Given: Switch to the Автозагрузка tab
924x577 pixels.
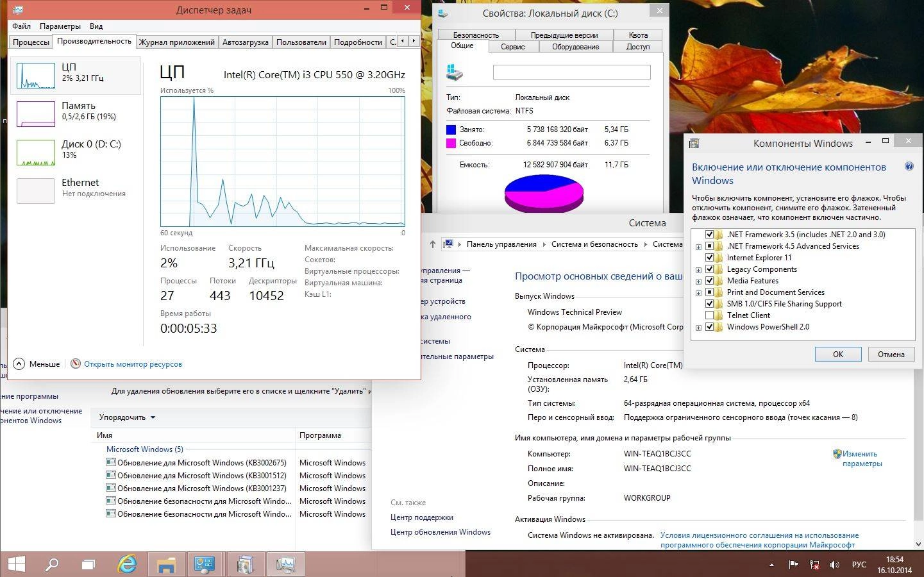Looking at the screenshot, I should [245, 42].
